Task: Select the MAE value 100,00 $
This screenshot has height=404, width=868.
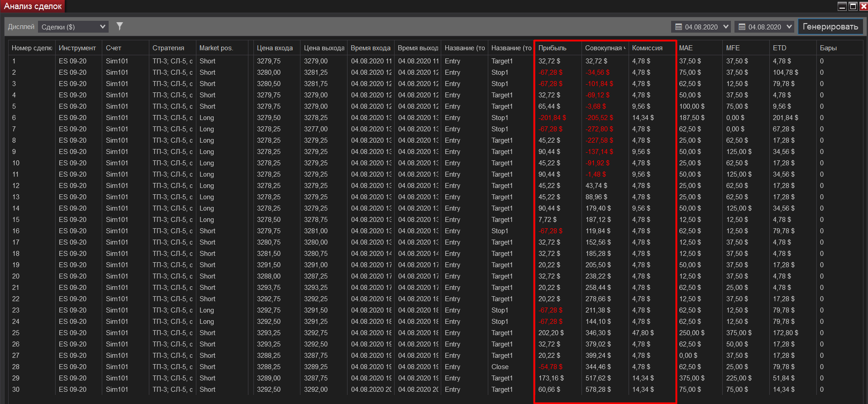Action: click(x=692, y=106)
